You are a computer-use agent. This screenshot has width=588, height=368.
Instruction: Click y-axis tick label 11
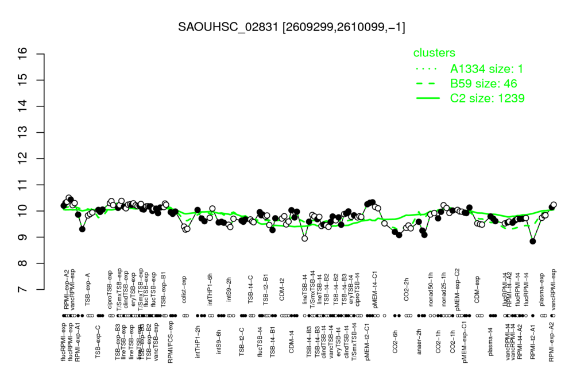tap(23, 185)
